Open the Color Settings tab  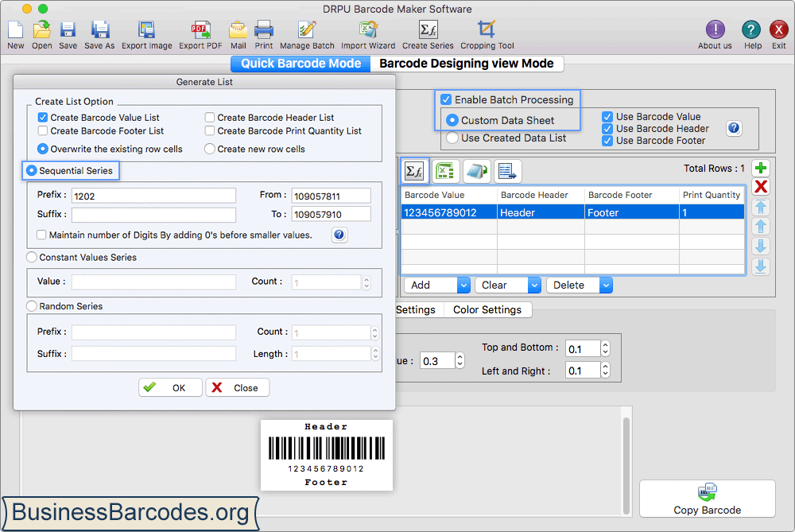(487, 310)
